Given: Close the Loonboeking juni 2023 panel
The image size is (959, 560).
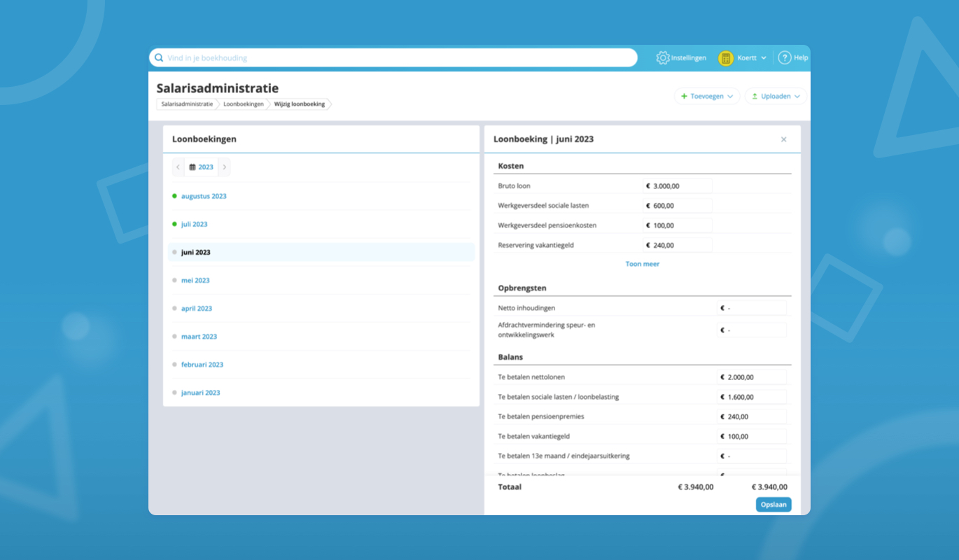Looking at the screenshot, I should (783, 139).
